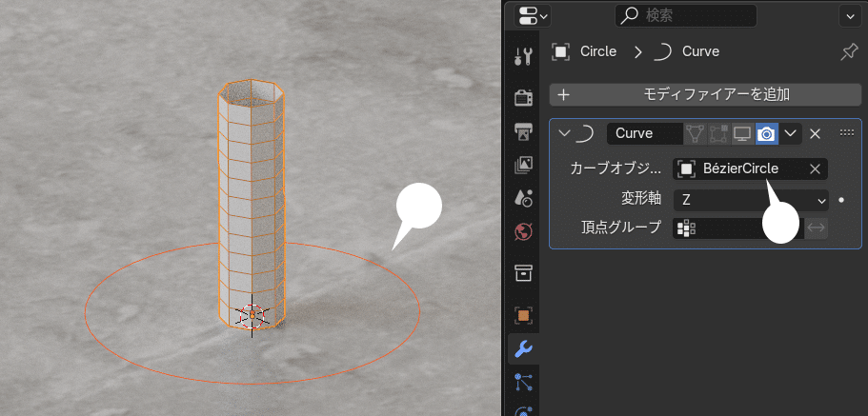Toggle edit mode display for Curve modifier

click(x=694, y=133)
